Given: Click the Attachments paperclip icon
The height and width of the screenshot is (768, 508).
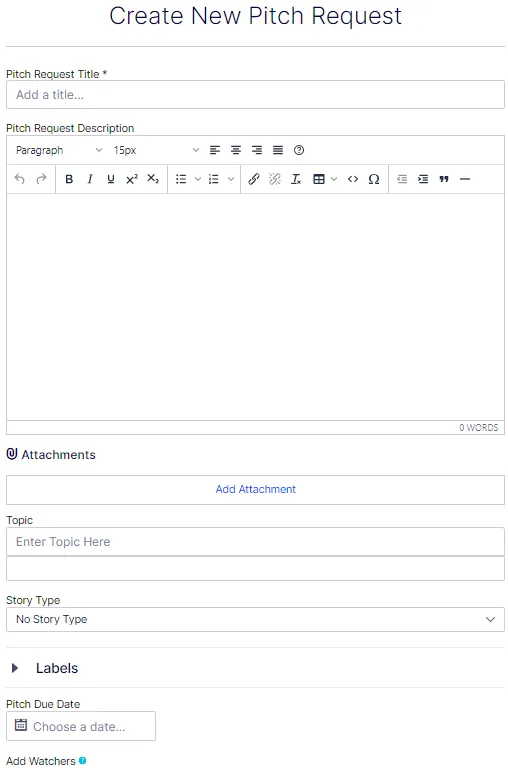Looking at the screenshot, I should coord(12,454).
